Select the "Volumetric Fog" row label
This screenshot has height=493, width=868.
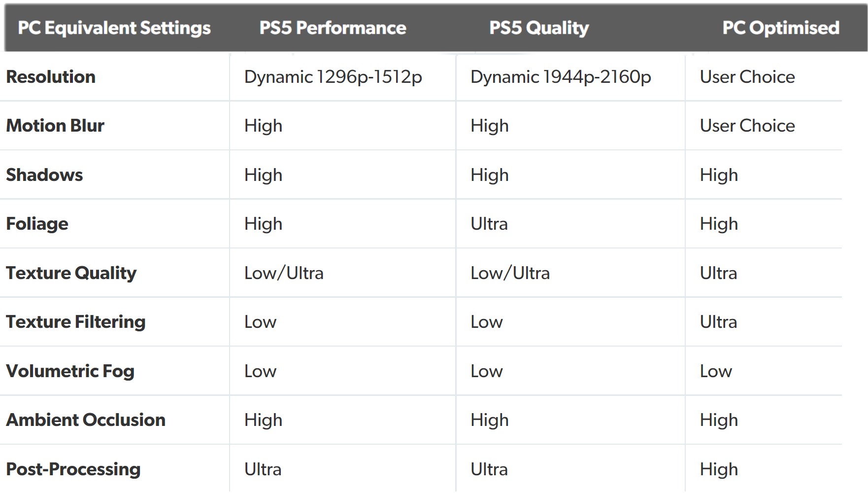(70, 371)
